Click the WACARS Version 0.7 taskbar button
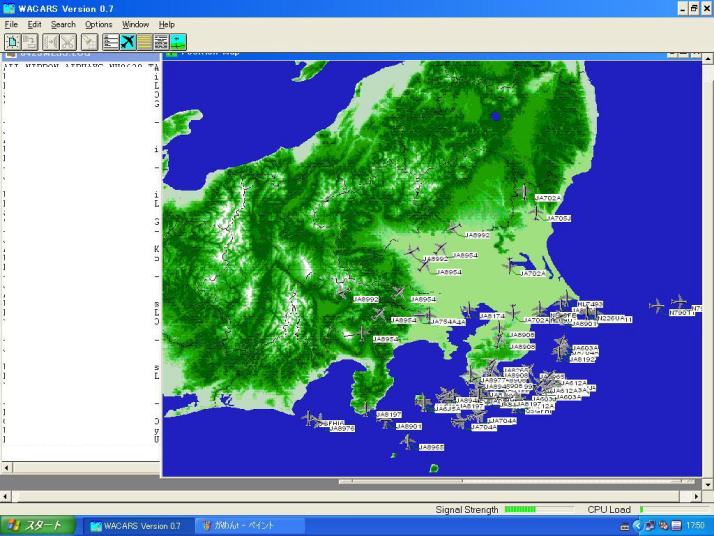Viewport: 714px width, 536px height. [x=136, y=525]
